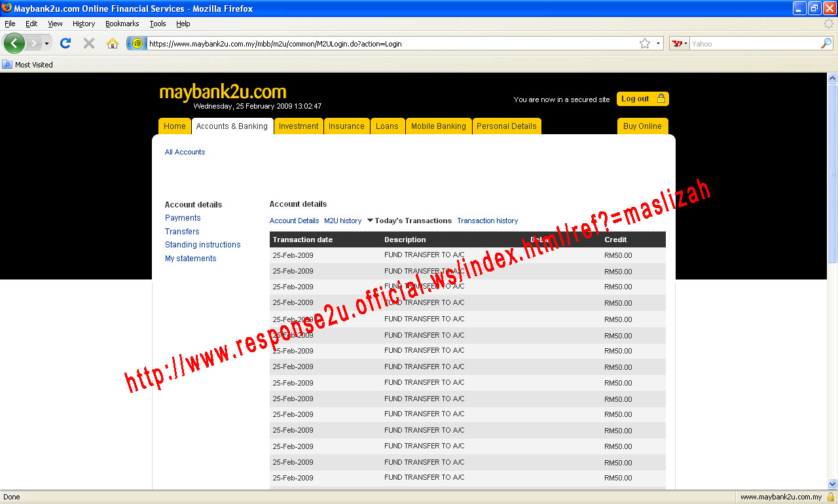Viewport: 838px width, 504px height.
Task: Bookmark this page with the star icon
Action: [645, 44]
